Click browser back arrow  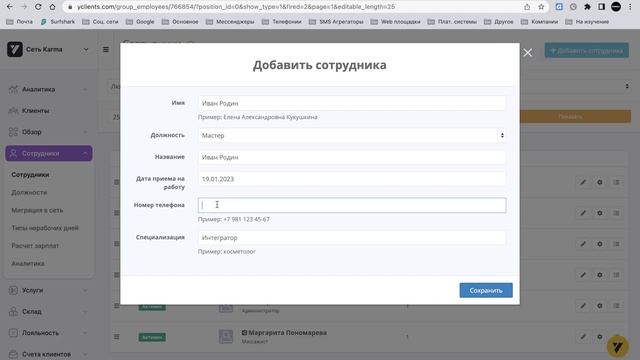click(10, 7)
